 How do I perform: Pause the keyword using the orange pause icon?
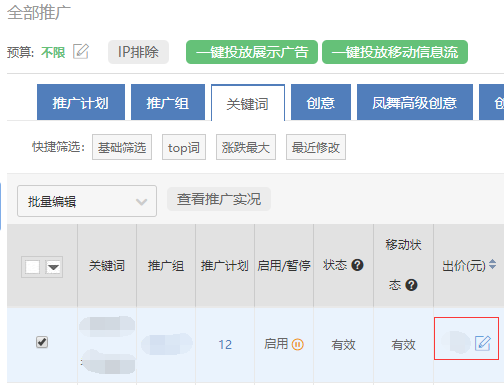[298, 344]
